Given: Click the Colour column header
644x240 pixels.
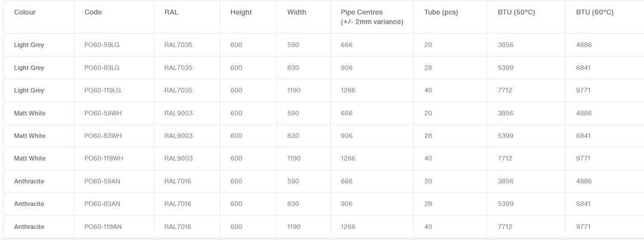Looking at the screenshot, I should (24, 12).
